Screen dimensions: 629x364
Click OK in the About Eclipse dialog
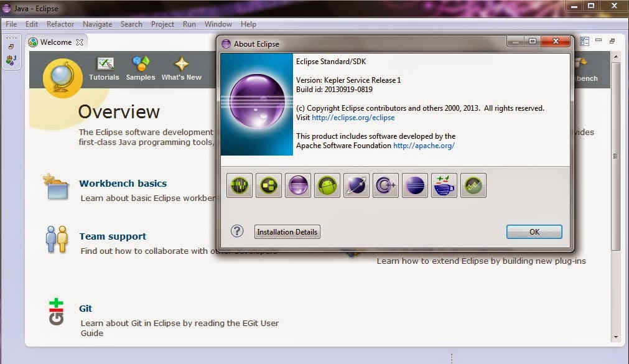click(534, 231)
